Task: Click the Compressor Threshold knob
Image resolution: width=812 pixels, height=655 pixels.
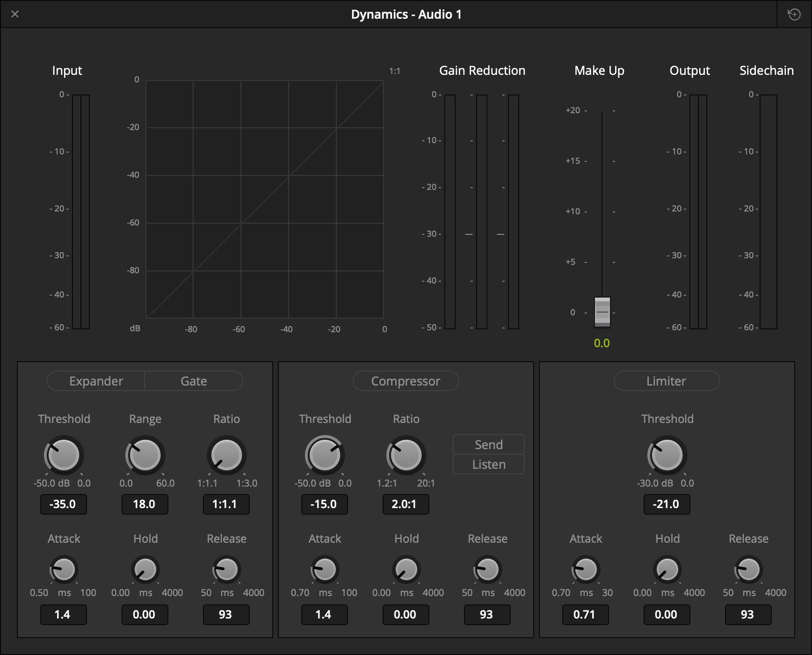Action: pyautogui.click(x=325, y=455)
